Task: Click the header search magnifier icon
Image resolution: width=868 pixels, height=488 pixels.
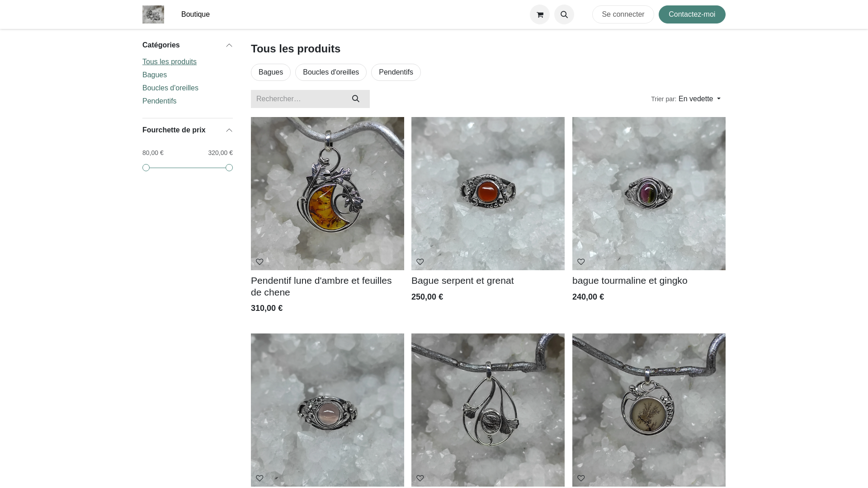Action: coord(564,14)
